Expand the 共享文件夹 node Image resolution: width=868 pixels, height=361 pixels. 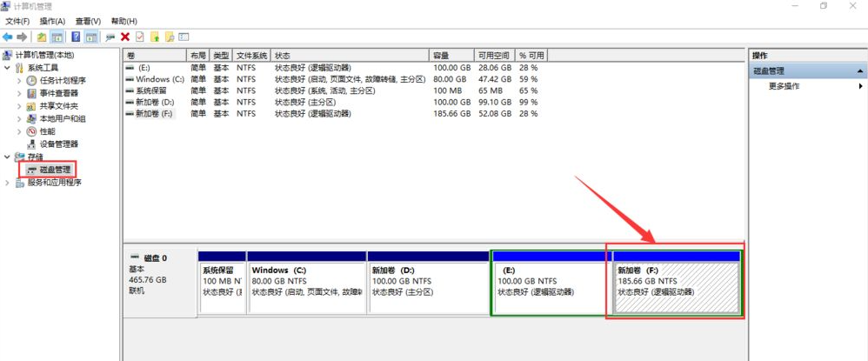pyautogui.click(x=19, y=106)
